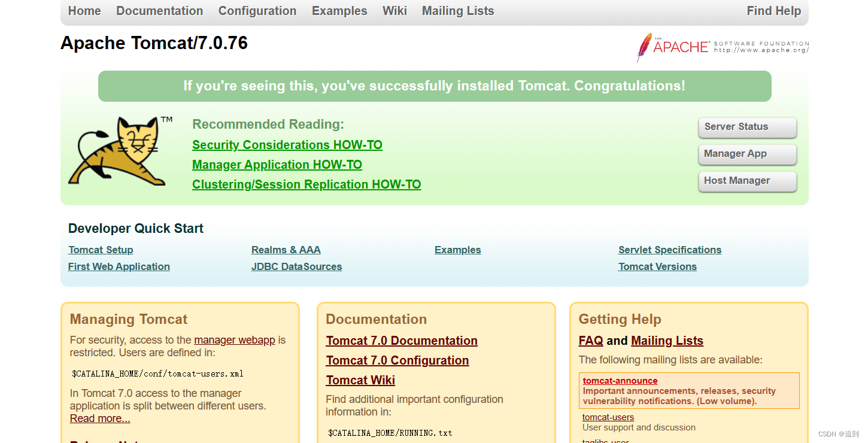Follow the manager webapp link

click(x=235, y=340)
